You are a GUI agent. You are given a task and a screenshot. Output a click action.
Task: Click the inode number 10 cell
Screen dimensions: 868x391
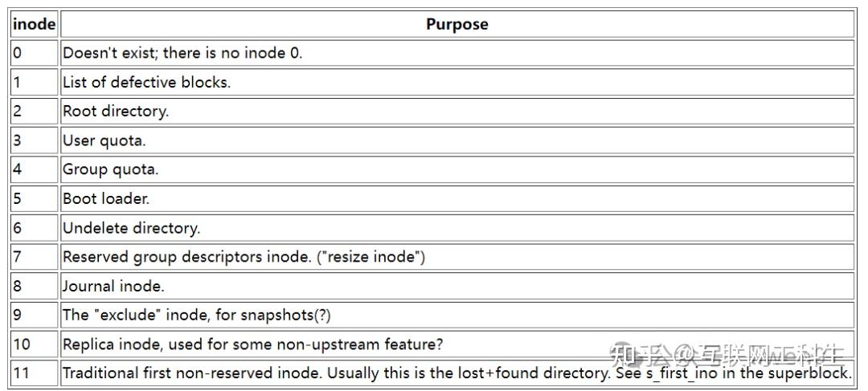[35, 344]
